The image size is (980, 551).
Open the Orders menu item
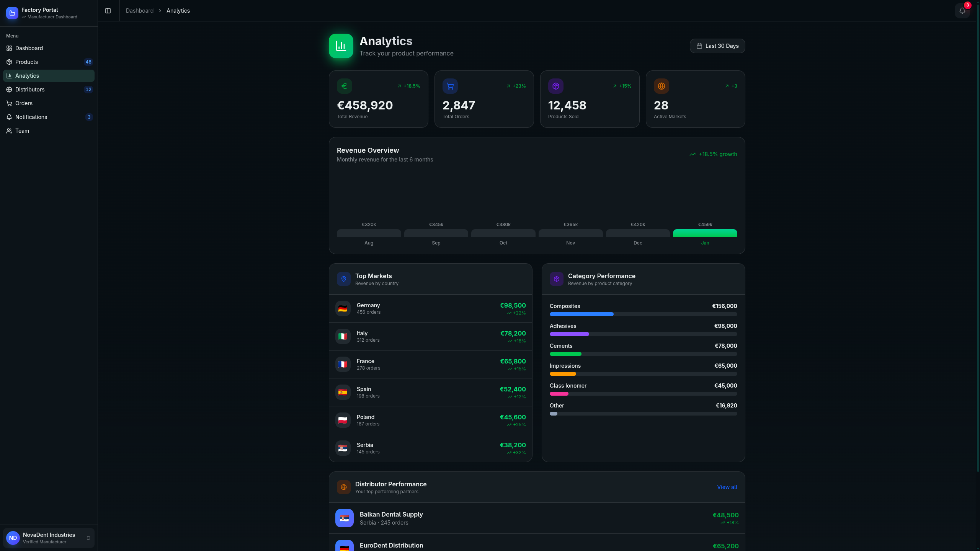click(x=24, y=103)
